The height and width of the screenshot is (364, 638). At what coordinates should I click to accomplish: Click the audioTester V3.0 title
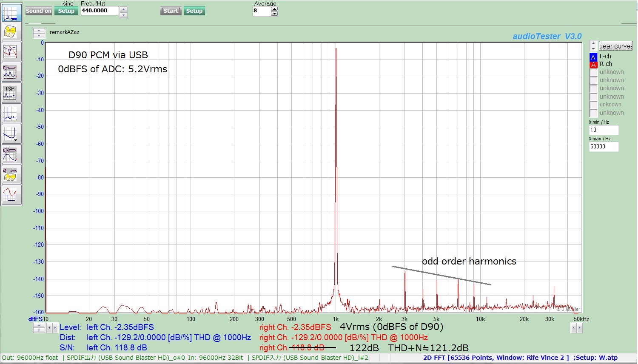tap(547, 36)
